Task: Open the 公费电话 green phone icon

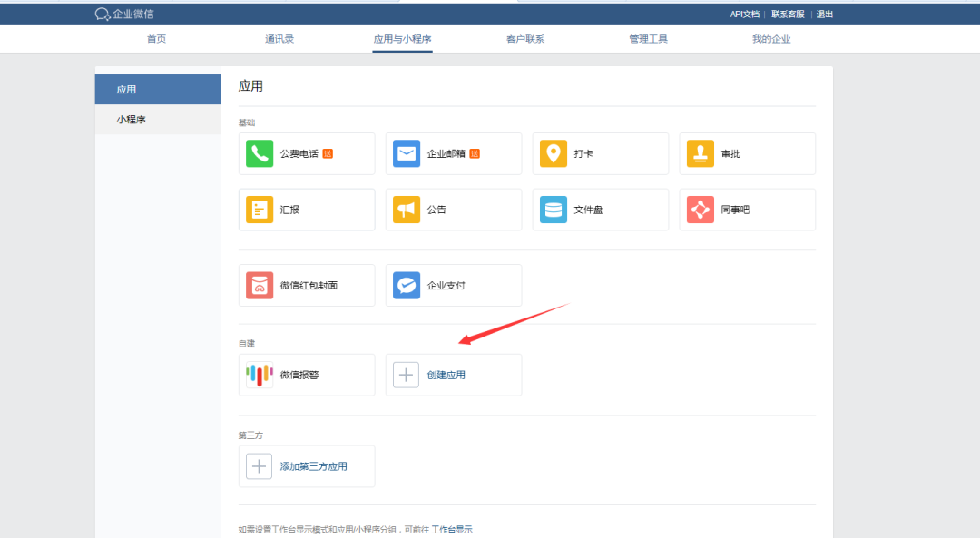Action: [260, 153]
